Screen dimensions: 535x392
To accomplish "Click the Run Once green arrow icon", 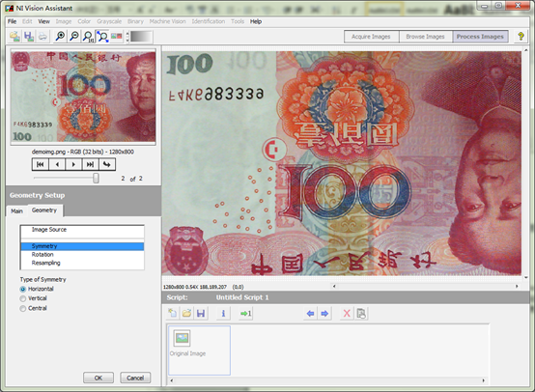I will pos(245,313).
